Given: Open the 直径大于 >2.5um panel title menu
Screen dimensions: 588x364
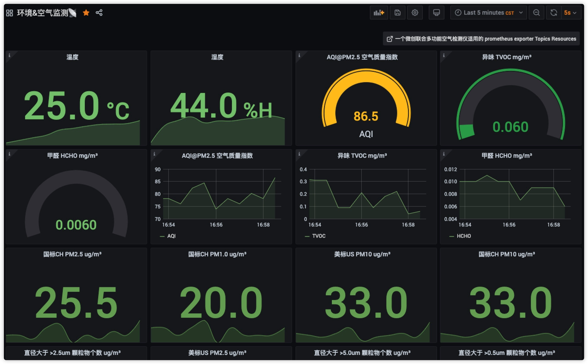Looking at the screenshot, I should (72, 353).
